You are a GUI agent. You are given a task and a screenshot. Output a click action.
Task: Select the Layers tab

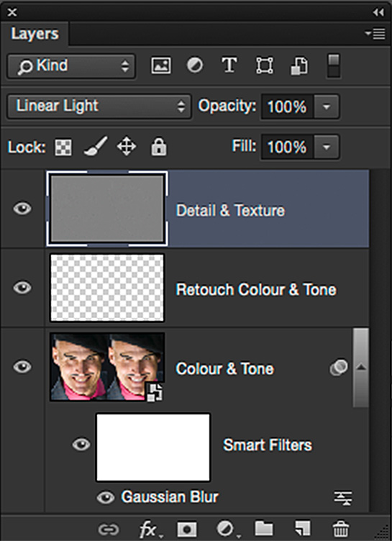35,34
